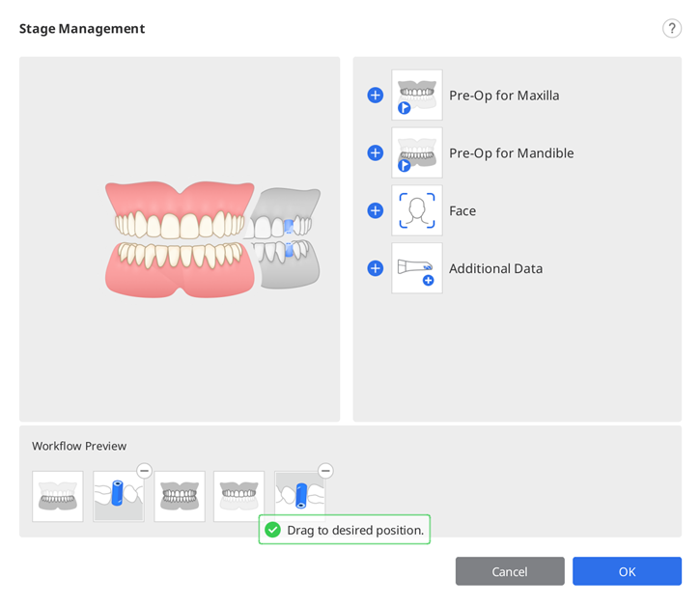The height and width of the screenshot is (605, 700).
Task: Select the Additional Data scanner thumbnail
Action: [x=417, y=268]
